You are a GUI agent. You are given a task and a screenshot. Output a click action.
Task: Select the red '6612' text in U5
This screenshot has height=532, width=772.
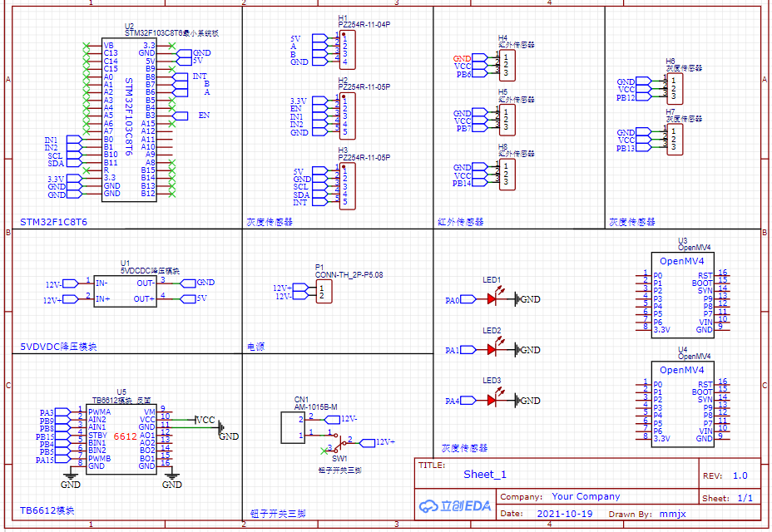125,436
